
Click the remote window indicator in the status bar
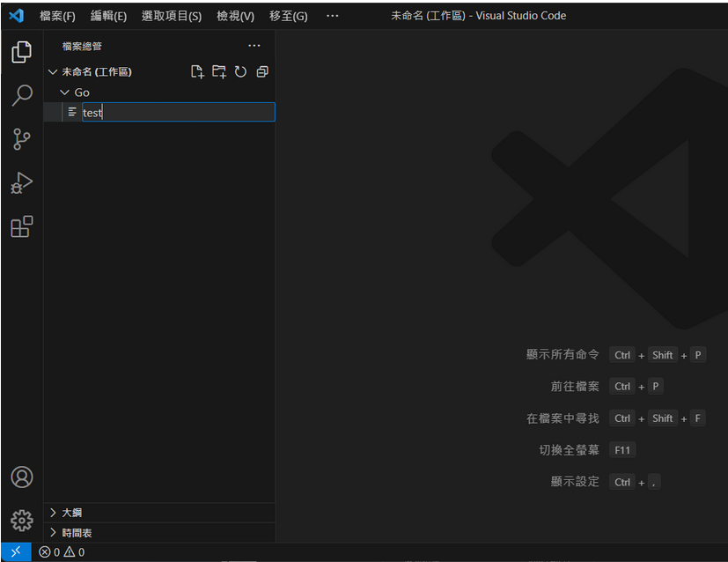[x=16, y=551]
